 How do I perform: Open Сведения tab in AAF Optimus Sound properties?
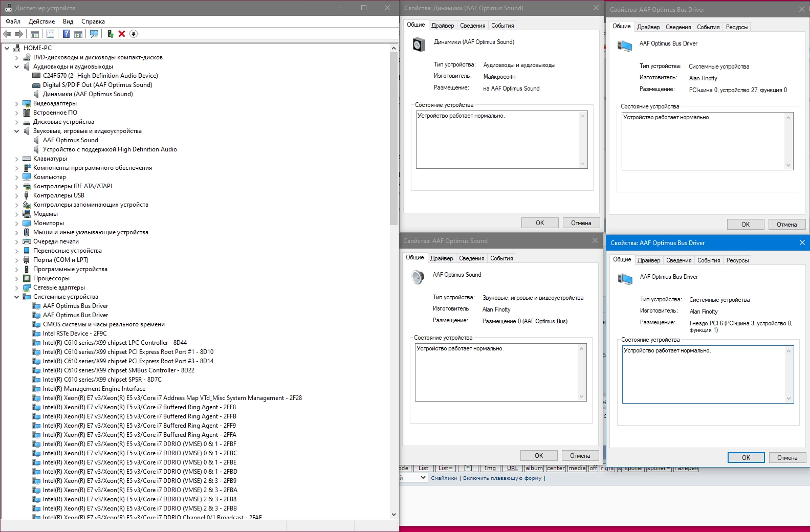471,258
